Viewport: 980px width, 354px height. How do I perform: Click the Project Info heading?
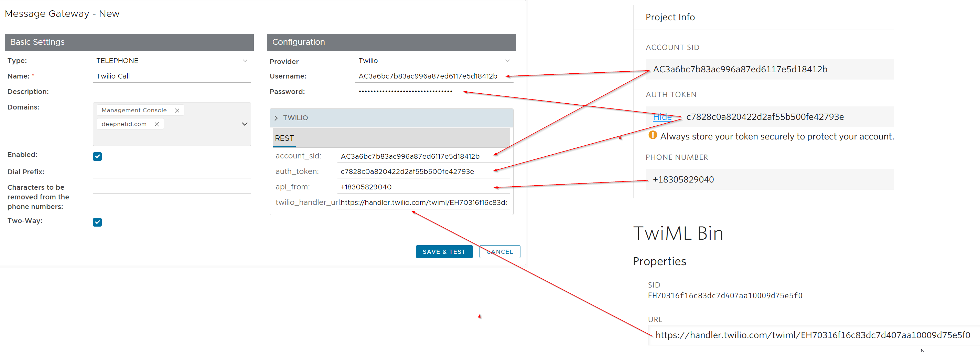pos(670,18)
